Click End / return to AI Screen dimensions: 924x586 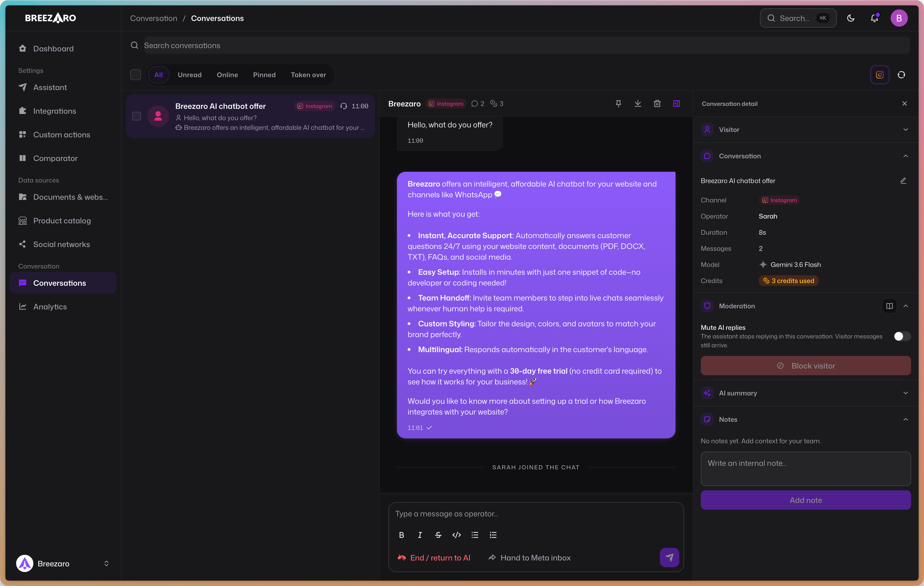[434, 558]
